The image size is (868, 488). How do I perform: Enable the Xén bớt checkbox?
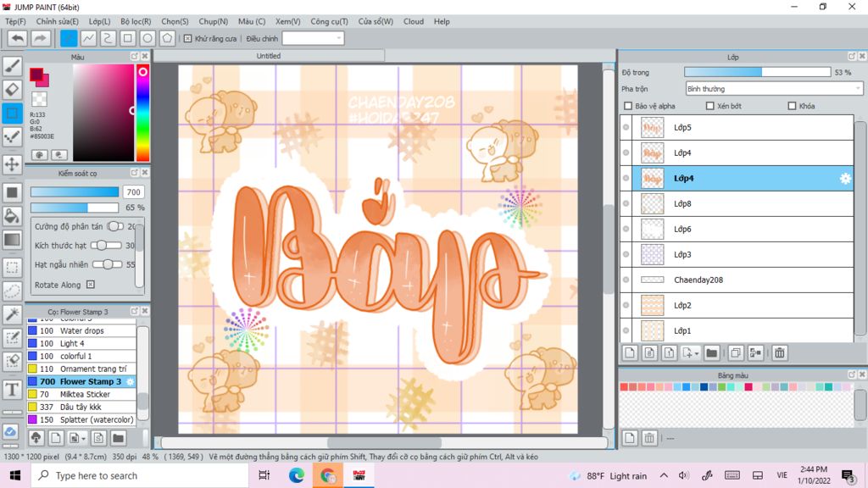[x=709, y=106]
